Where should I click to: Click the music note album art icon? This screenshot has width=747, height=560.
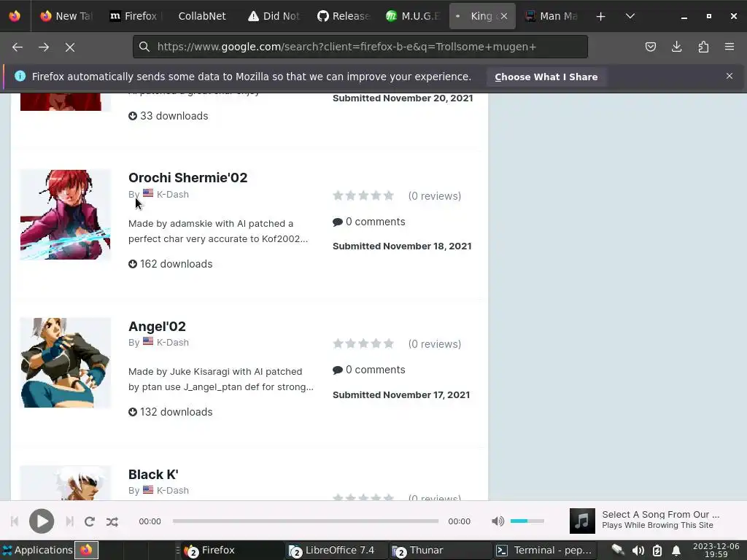point(582,521)
